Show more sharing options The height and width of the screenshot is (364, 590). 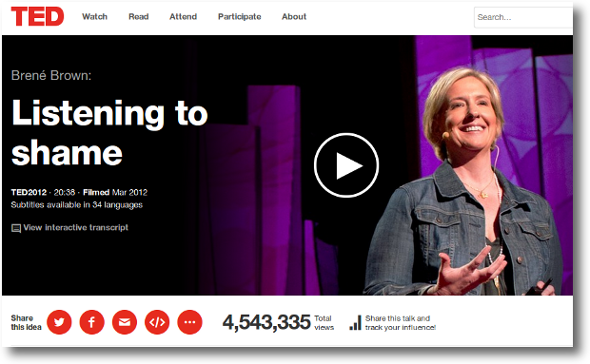point(189,322)
